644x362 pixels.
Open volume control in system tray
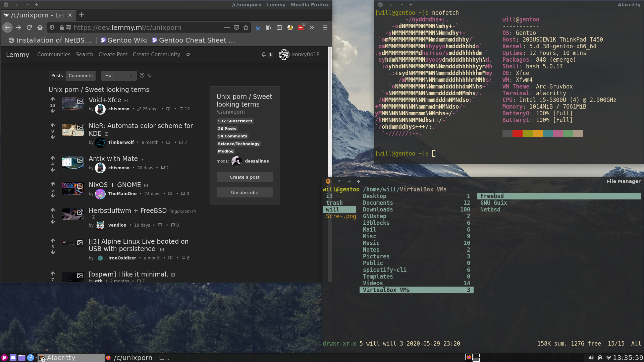[x=591, y=358]
